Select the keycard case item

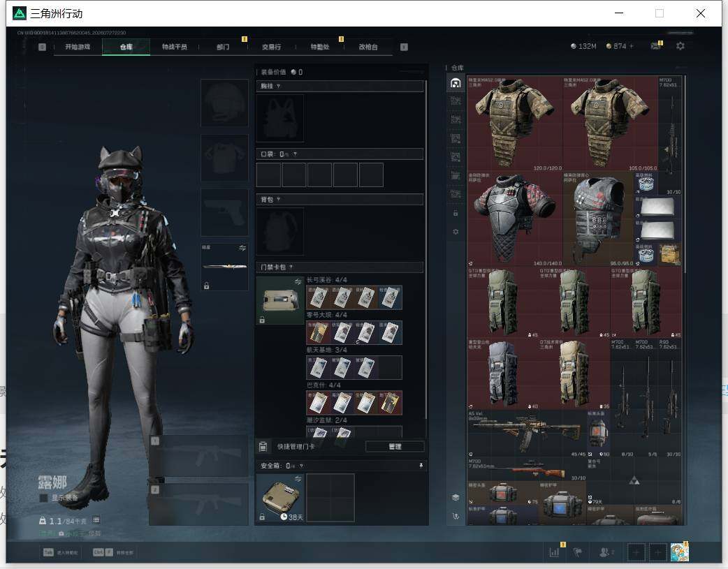tap(280, 300)
